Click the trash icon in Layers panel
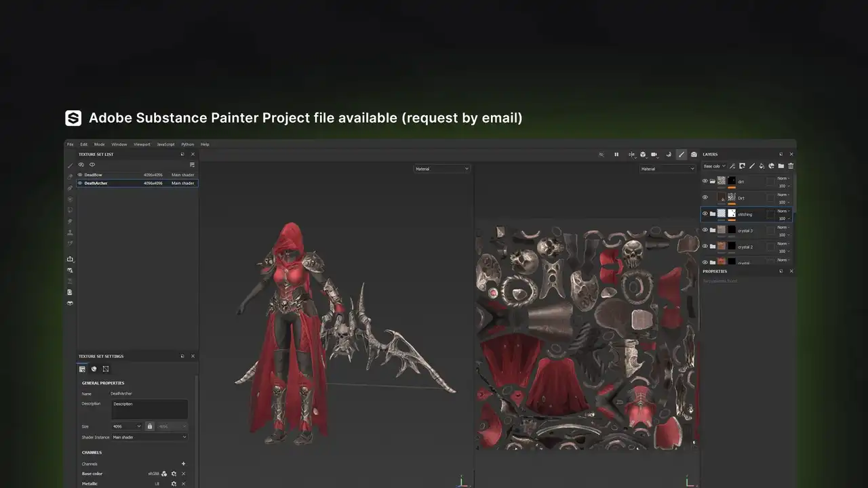This screenshot has width=868, height=488. 791,166
